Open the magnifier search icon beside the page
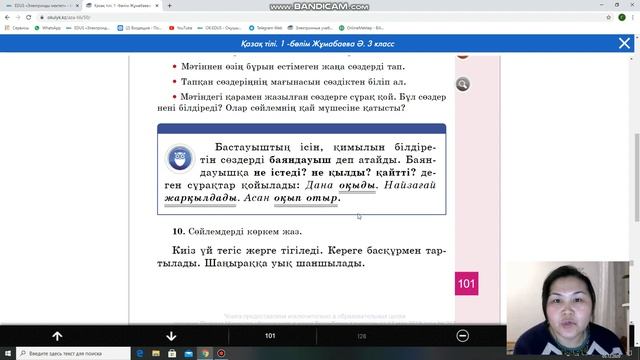The height and width of the screenshot is (360, 640). pos(462,84)
